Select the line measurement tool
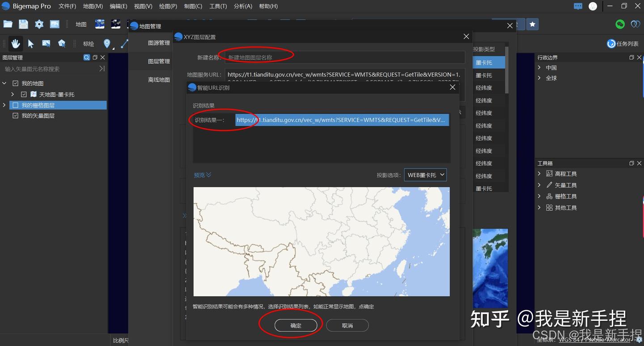Screen dimensions: 644x346 pyautogui.click(x=124, y=43)
